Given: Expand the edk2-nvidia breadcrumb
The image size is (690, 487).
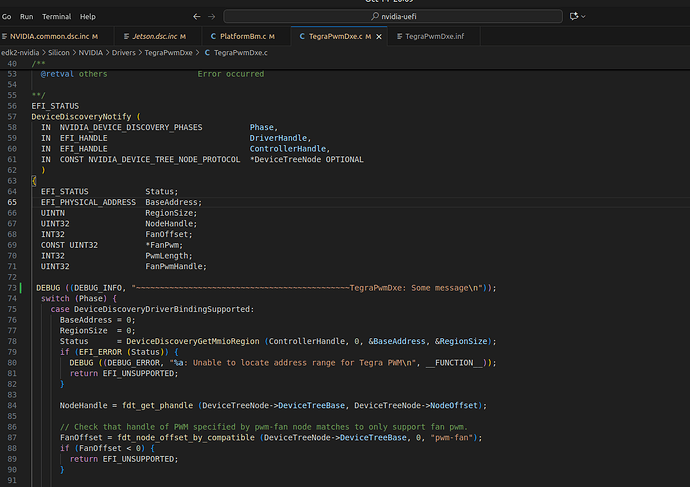Looking at the screenshot, I should point(20,51).
